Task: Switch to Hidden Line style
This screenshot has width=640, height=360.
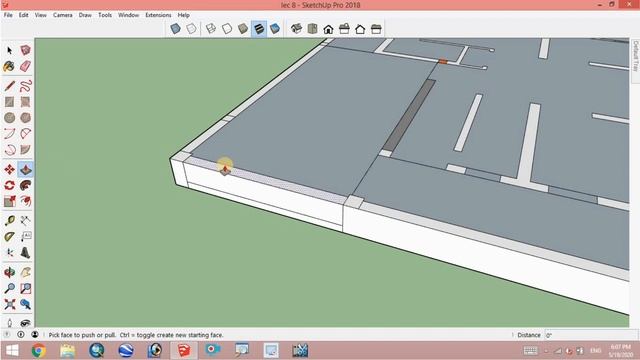Action: 227,29
